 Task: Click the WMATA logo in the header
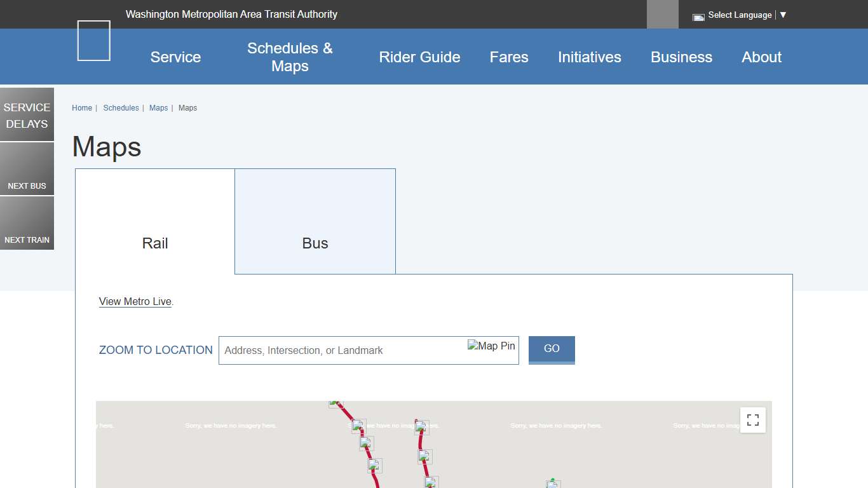click(93, 41)
